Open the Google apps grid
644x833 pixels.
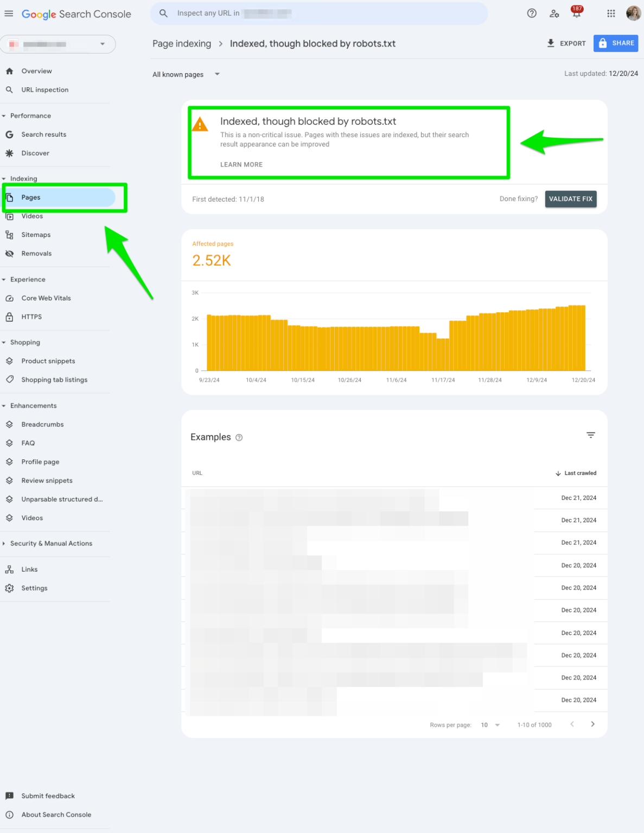click(x=611, y=13)
